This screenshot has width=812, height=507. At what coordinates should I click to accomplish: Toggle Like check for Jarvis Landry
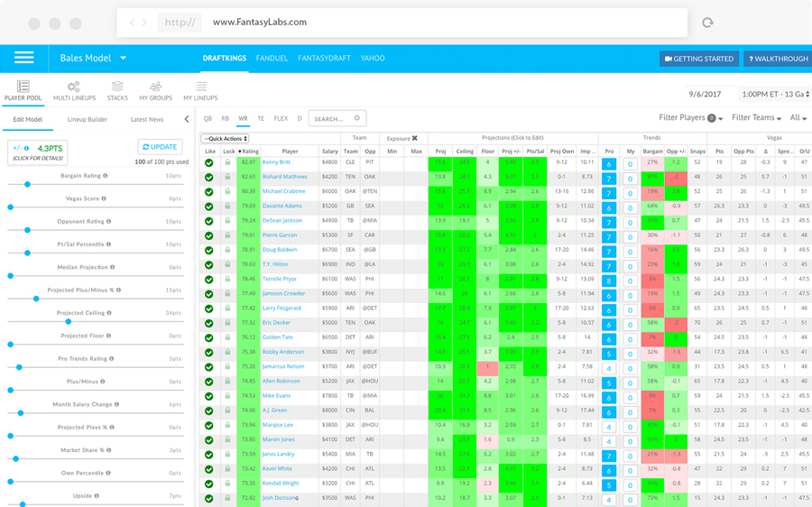[208, 455]
